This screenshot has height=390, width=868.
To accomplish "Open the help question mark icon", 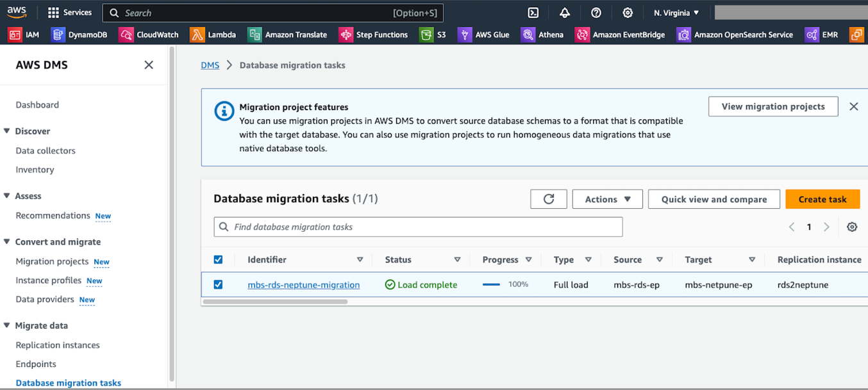I will (596, 13).
